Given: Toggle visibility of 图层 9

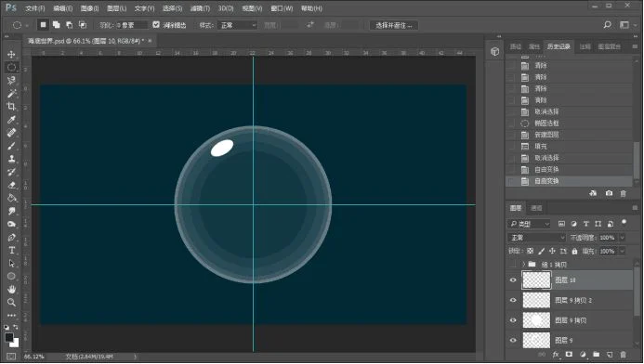Looking at the screenshot, I should pos(513,340).
